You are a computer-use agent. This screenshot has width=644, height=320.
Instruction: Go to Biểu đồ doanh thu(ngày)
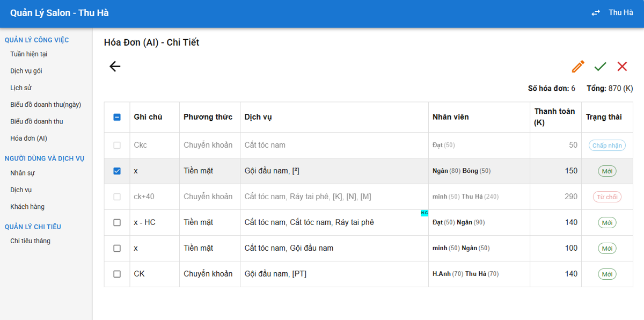pos(46,105)
